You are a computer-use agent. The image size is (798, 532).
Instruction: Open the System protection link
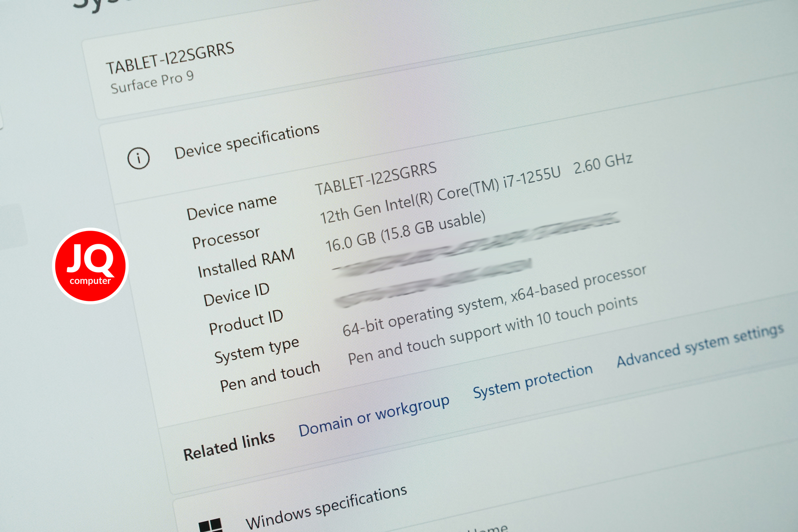533,381
